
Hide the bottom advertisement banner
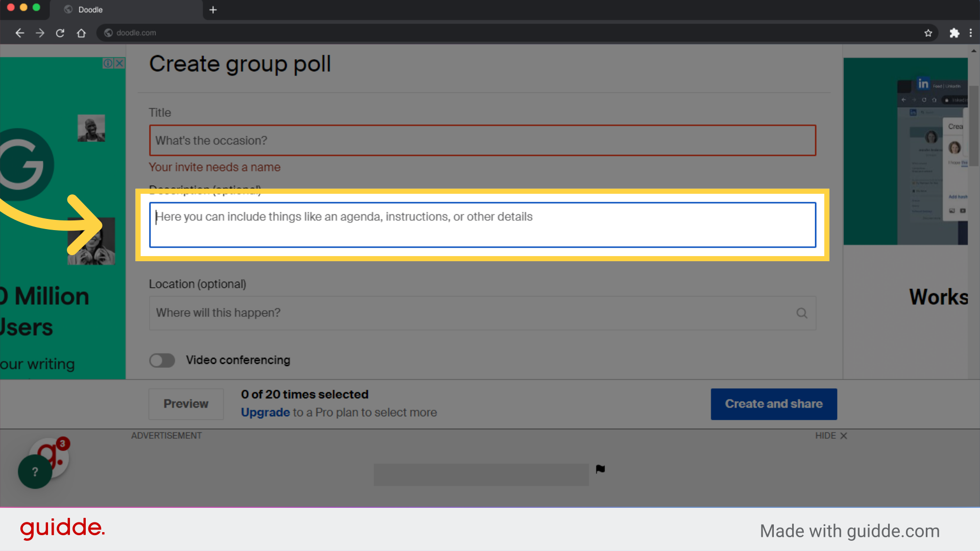[830, 436]
